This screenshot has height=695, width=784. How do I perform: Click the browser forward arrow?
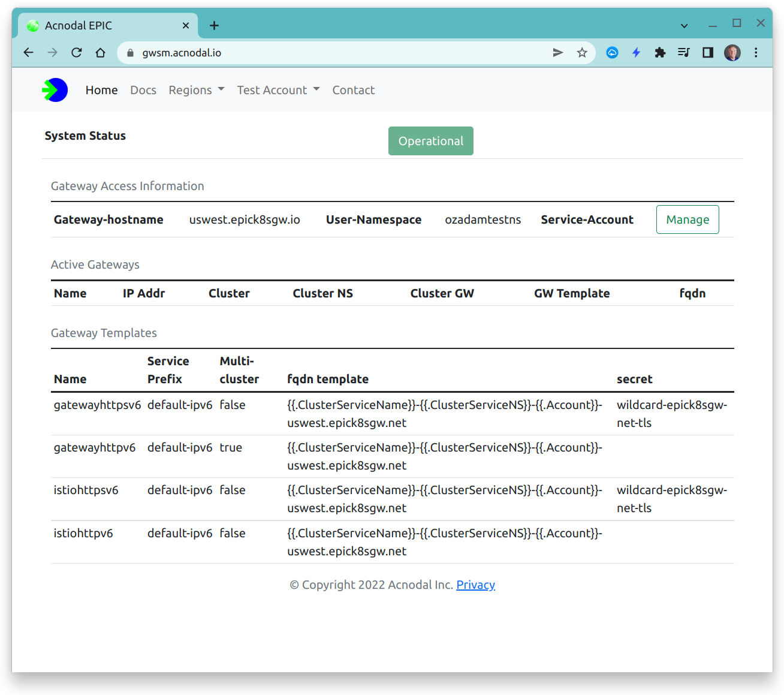52,53
